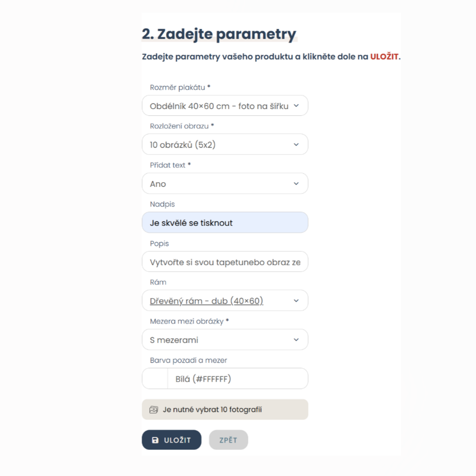
Task: Click into the Popis description field
Action: tap(225, 262)
